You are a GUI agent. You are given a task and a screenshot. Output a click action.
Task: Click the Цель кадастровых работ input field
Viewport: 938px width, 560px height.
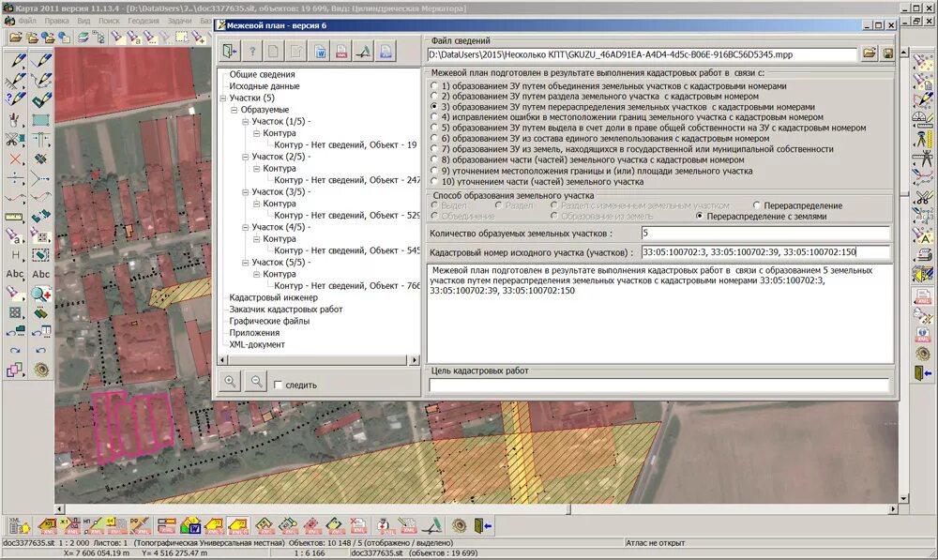[658, 386]
